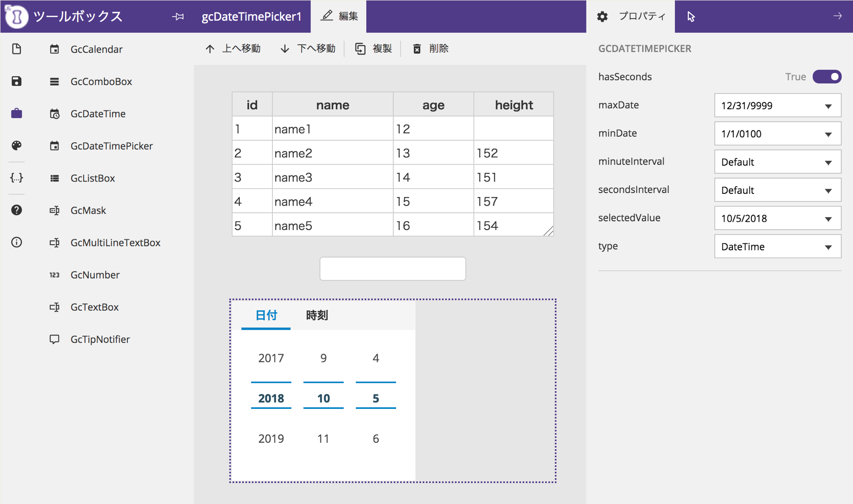The image size is (853, 504).
Task: Click 上へ移動 move up button
Action: (x=233, y=48)
